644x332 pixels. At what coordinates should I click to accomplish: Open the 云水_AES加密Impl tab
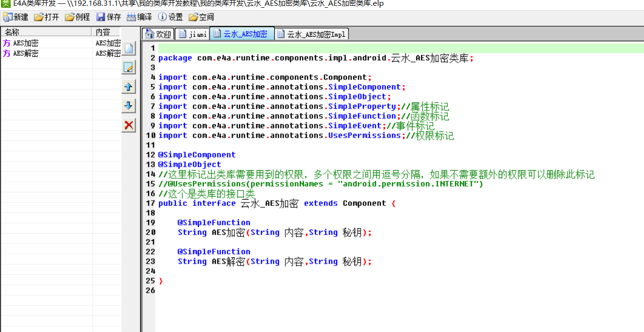tap(312, 34)
